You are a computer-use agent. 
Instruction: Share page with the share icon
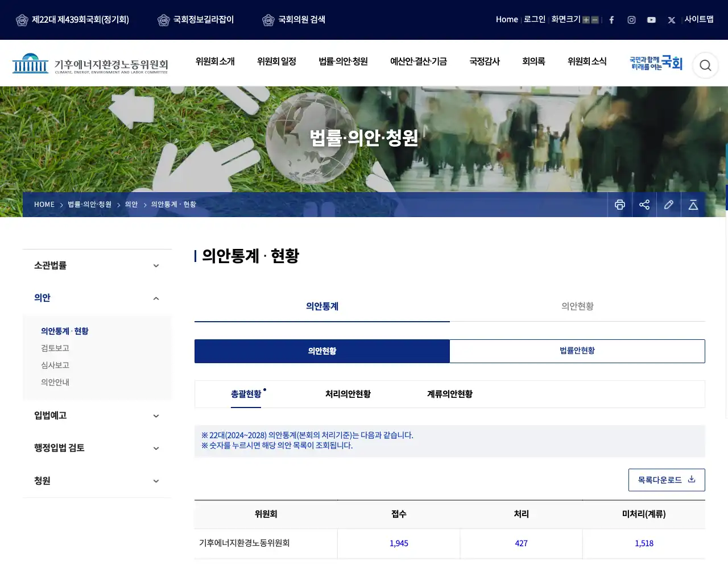coord(644,205)
